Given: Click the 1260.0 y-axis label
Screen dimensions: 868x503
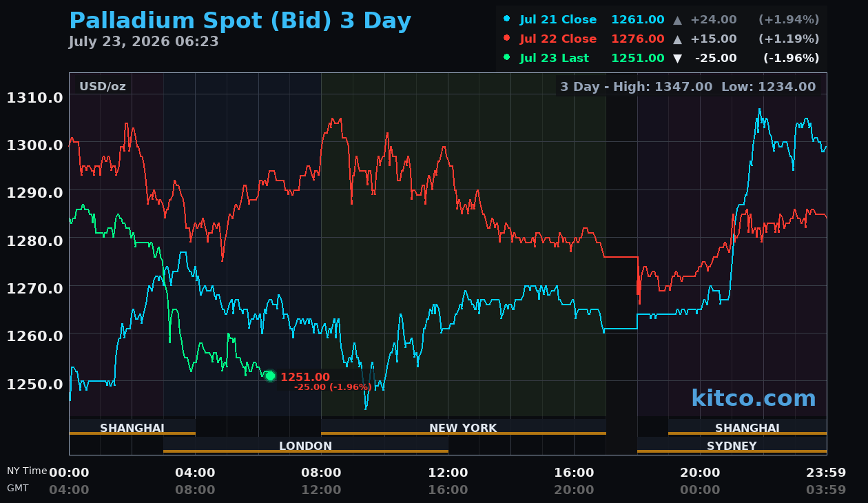Looking at the screenshot, I should (34, 336).
